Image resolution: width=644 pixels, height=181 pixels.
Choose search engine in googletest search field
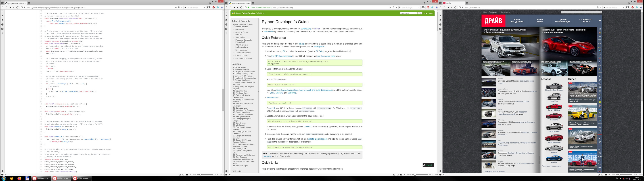(x=185, y=7)
